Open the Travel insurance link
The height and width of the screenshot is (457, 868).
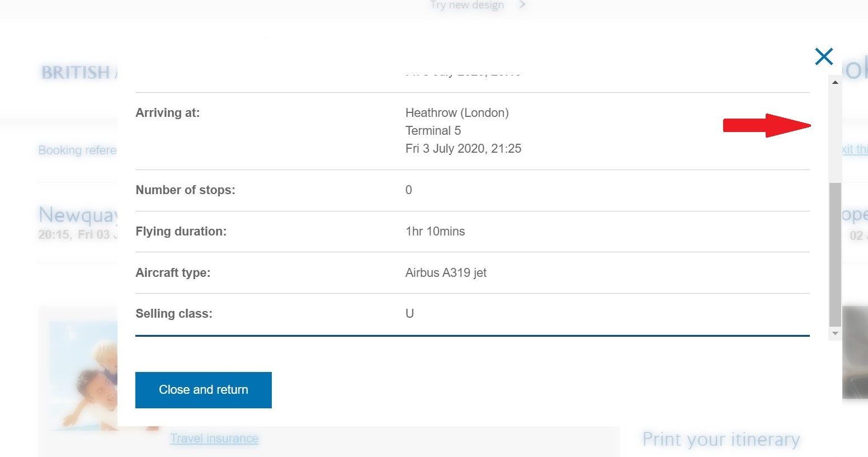pyautogui.click(x=214, y=439)
